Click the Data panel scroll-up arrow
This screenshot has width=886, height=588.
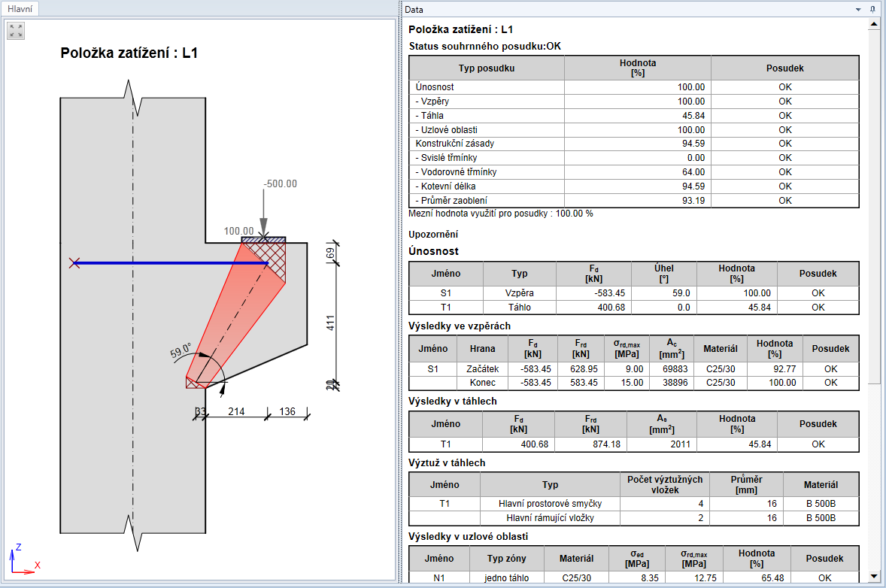tap(874, 24)
